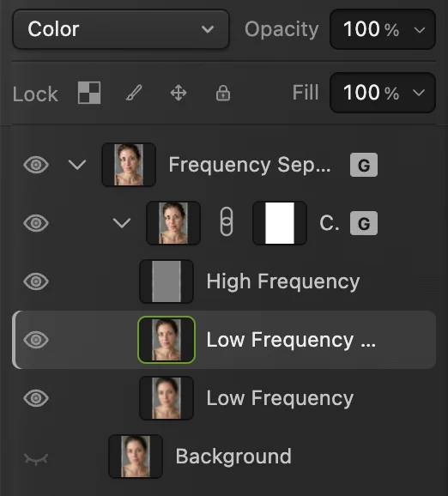This screenshot has height=496, width=448.
Task: Click the gray High Frequency thumbnail
Action: coord(166,281)
